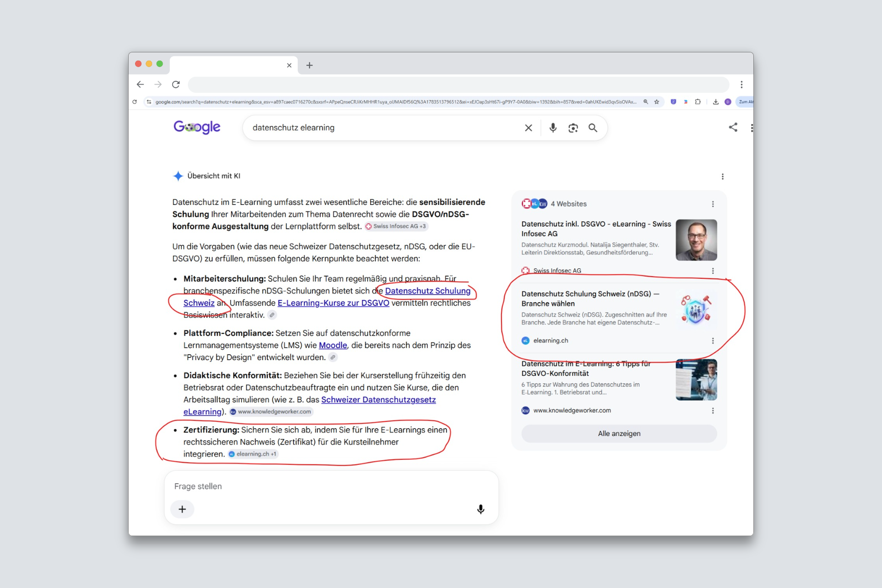Click the 'Swiss Infosec AG' source label

point(557,271)
